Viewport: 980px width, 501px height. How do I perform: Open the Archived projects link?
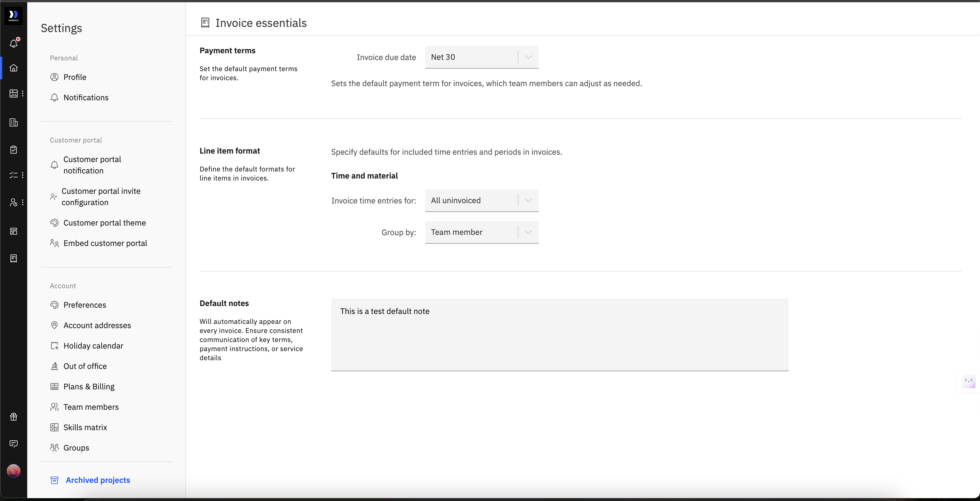point(98,480)
